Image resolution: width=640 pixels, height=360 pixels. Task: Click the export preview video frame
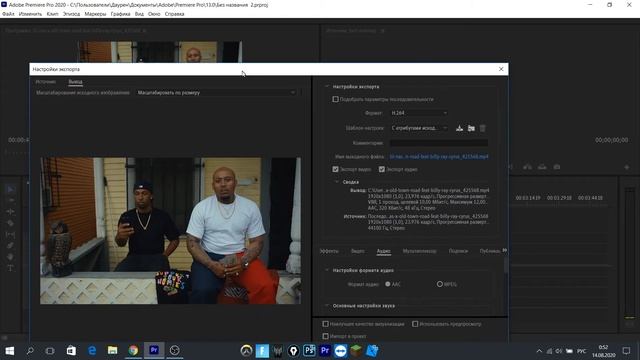(171, 231)
